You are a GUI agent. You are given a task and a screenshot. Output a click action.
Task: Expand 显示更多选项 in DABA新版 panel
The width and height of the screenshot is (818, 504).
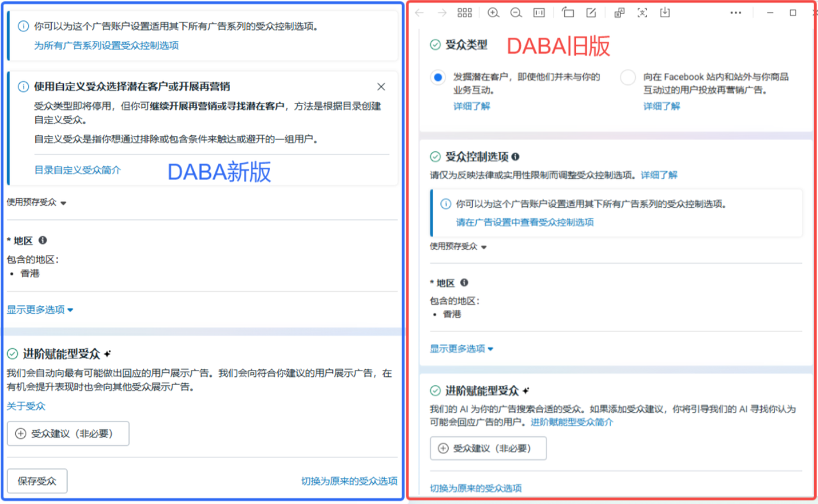[x=40, y=310]
